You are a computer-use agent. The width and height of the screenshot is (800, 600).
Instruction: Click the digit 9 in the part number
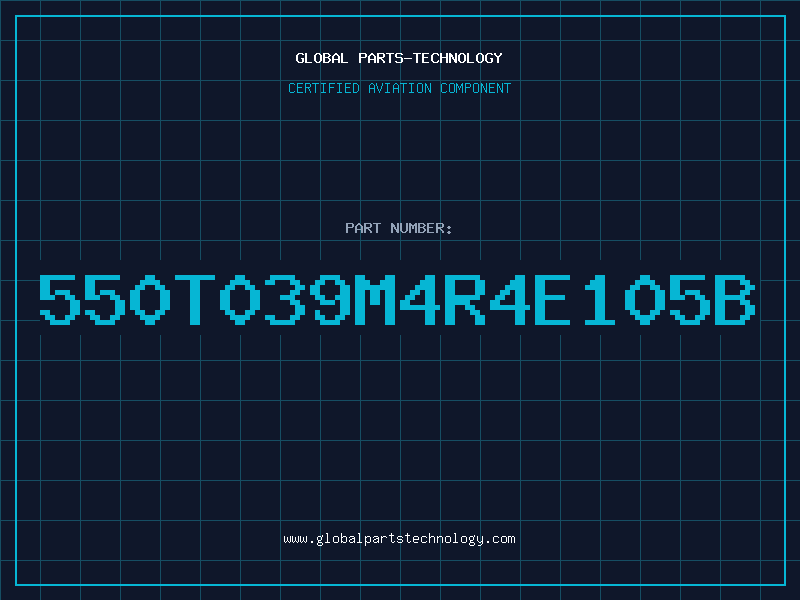(330, 299)
